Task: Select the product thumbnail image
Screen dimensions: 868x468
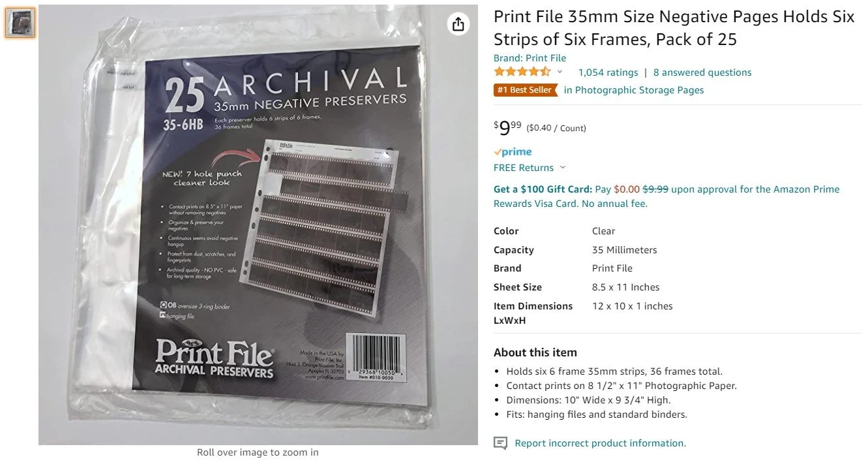Action: point(20,23)
